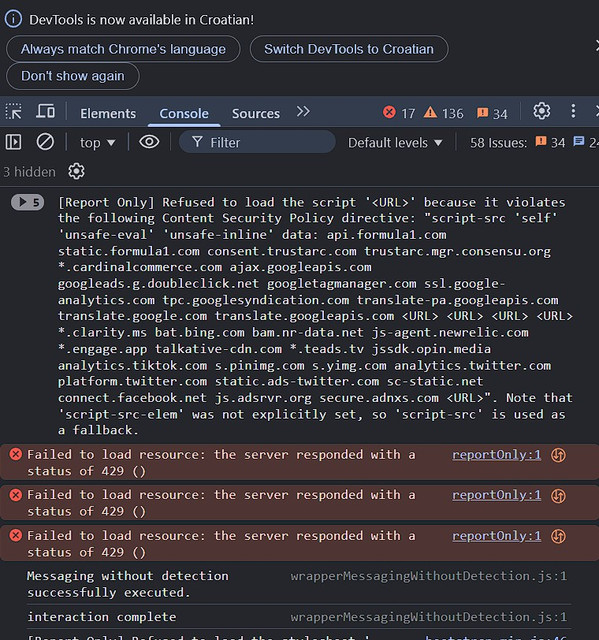Click Always match Chrome's language button
599x640 pixels.
click(123, 49)
